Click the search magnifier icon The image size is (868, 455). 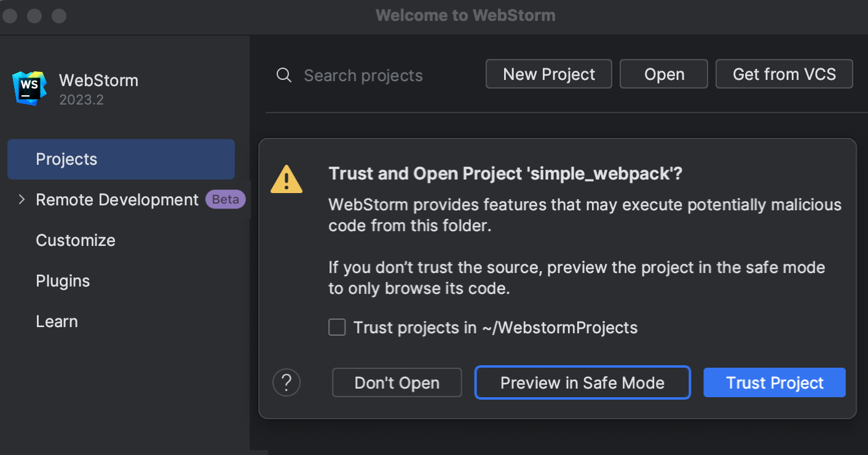coord(283,75)
